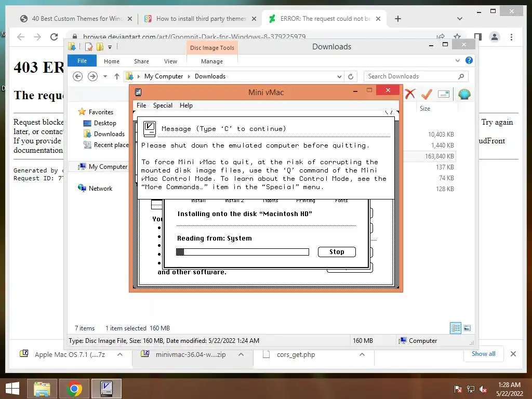Click the message dialog Mac icon
532x399 pixels.
coord(149,129)
